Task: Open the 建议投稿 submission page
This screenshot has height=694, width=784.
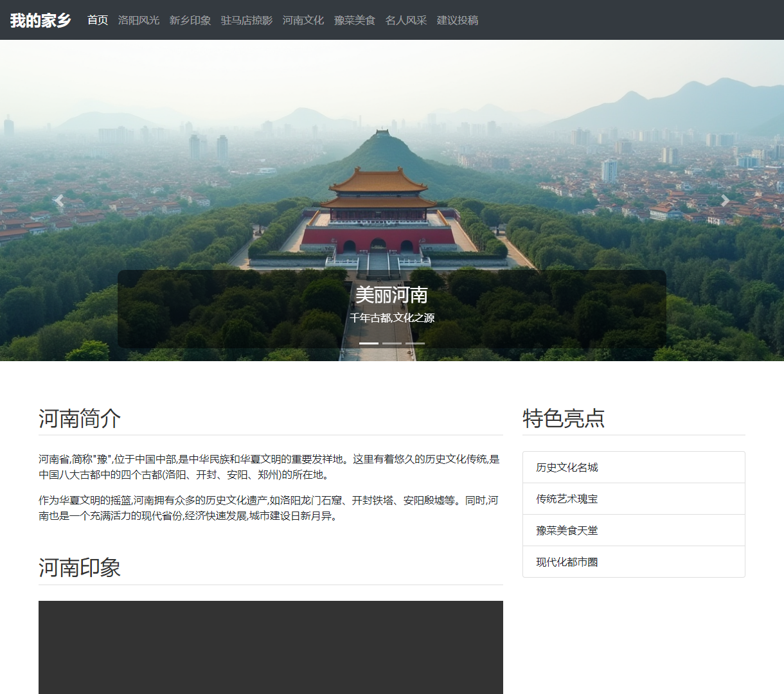Action: pyautogui.click(x=456, y=20)
